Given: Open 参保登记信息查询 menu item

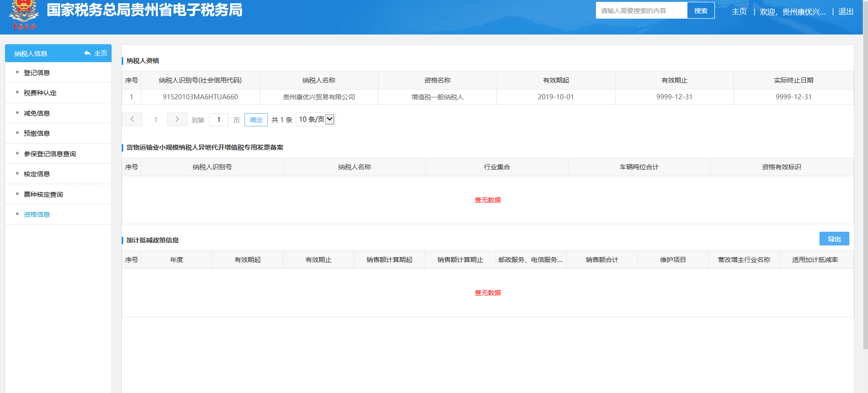Looking at the screenshot, I should [x=50, y=154].
